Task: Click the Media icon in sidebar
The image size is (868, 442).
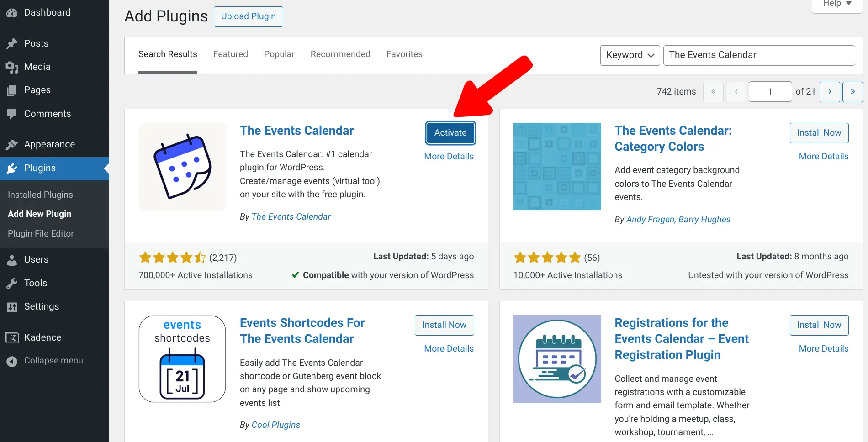Action: pos(12,67)
